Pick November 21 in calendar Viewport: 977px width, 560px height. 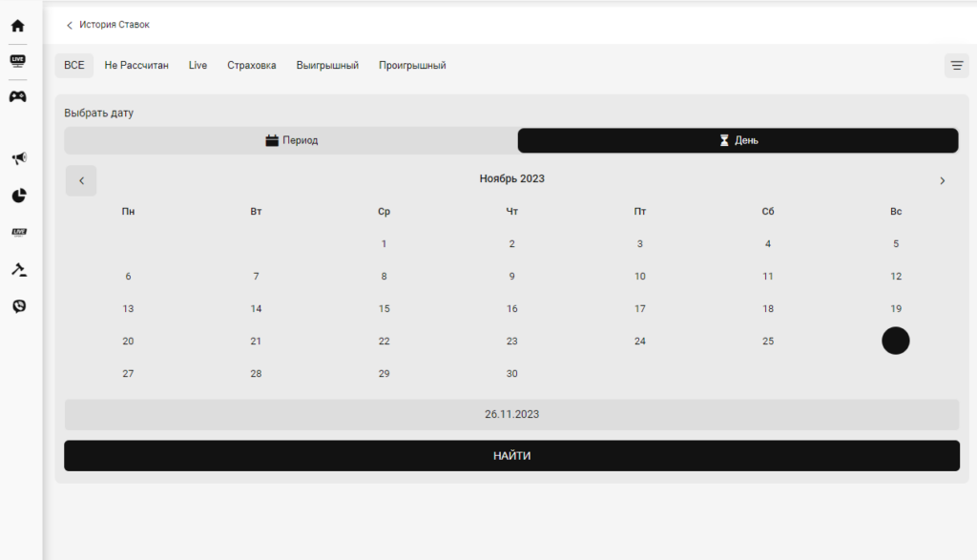pos(256,341)
